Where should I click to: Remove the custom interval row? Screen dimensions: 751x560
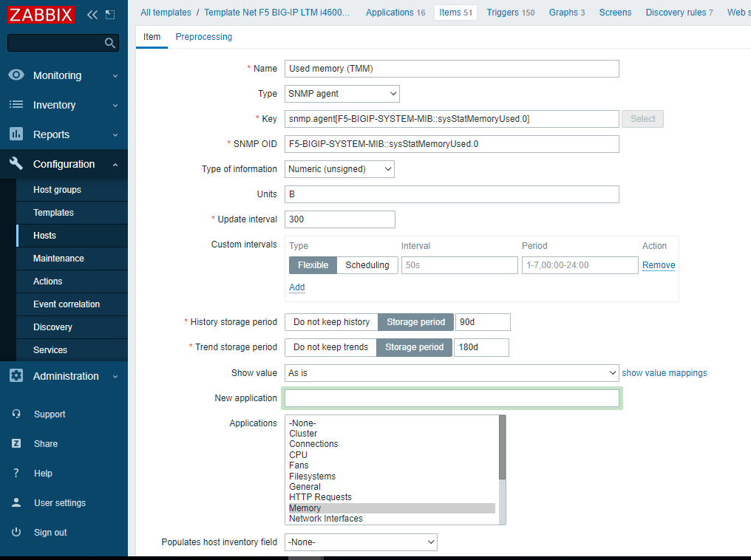pos(659,265)
